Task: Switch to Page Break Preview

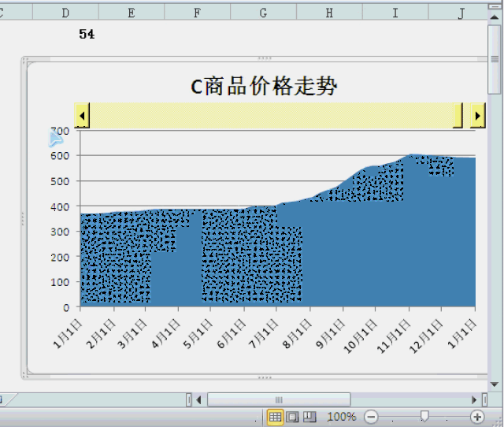Action: 309,417
